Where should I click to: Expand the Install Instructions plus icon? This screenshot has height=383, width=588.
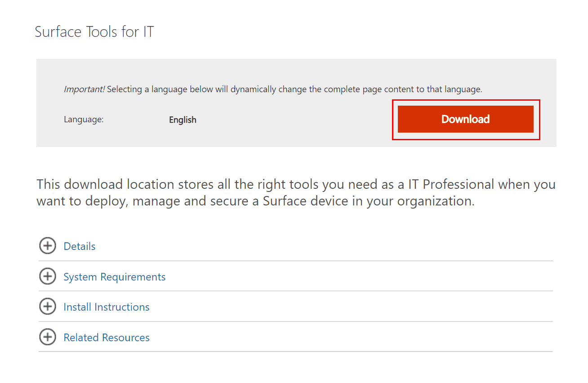click(x=48, y=307)
